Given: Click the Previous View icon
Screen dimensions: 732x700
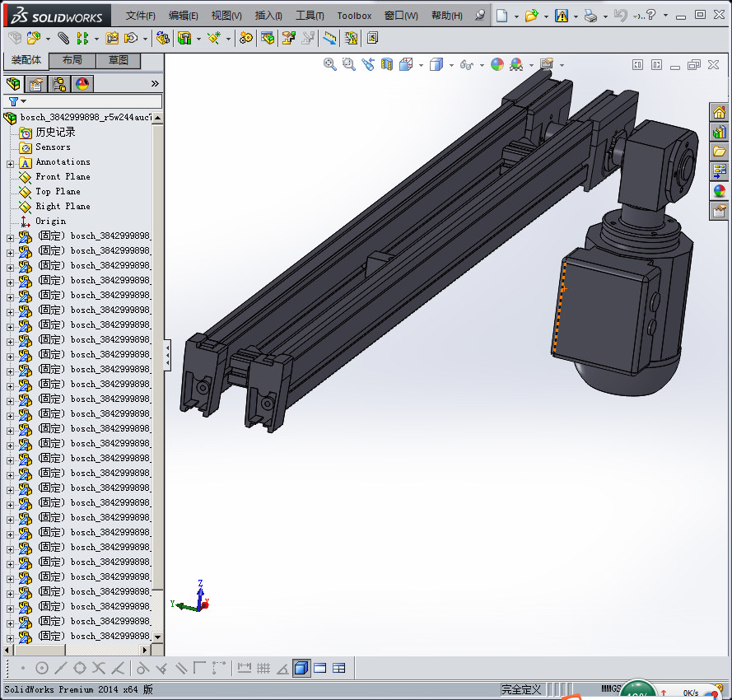Looking at the screenshot, I should click(368, 64).
